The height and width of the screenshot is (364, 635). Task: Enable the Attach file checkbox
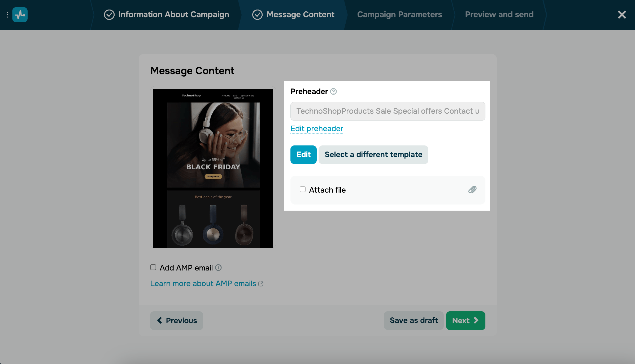(302, 189)
